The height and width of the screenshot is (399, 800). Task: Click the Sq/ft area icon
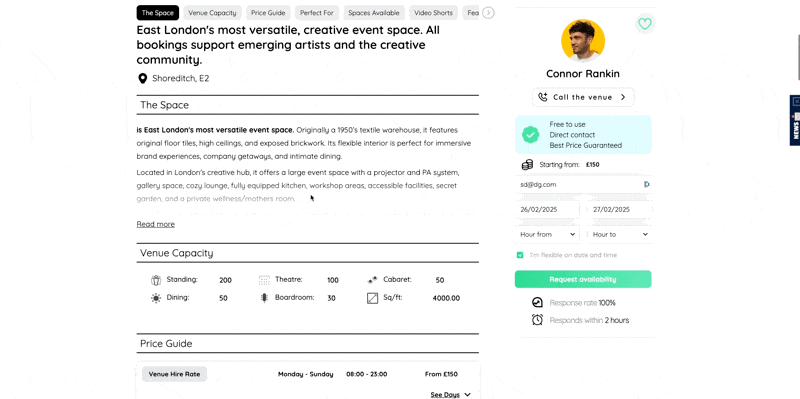point(372,298)
